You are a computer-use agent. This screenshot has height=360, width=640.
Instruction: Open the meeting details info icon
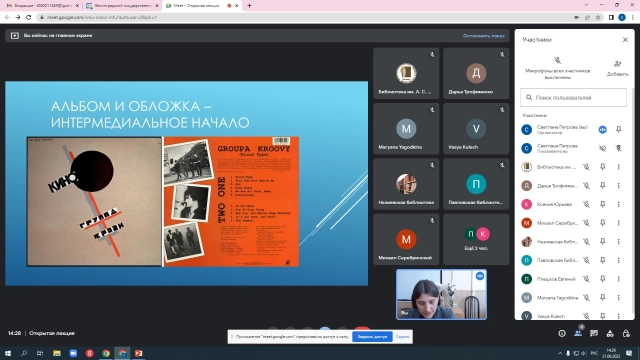(562, 333)
